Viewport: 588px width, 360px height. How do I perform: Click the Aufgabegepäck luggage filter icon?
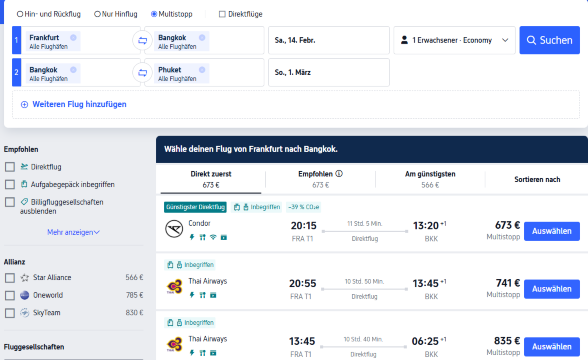[x=24, y=184]
